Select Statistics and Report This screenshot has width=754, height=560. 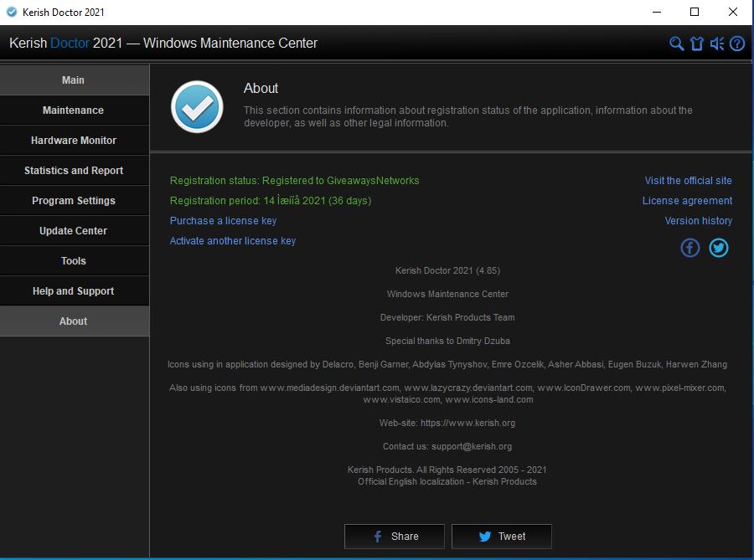click(75, 171)
